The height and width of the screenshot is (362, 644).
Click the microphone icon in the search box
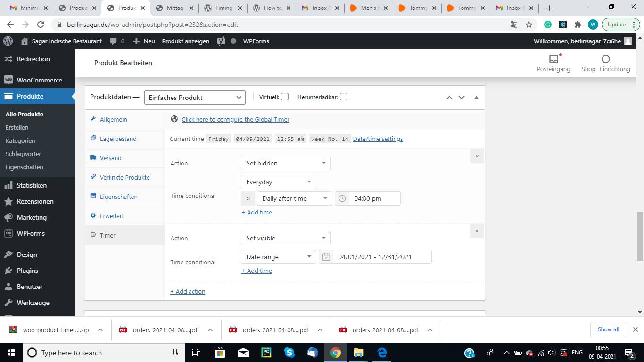coord(175,353)
